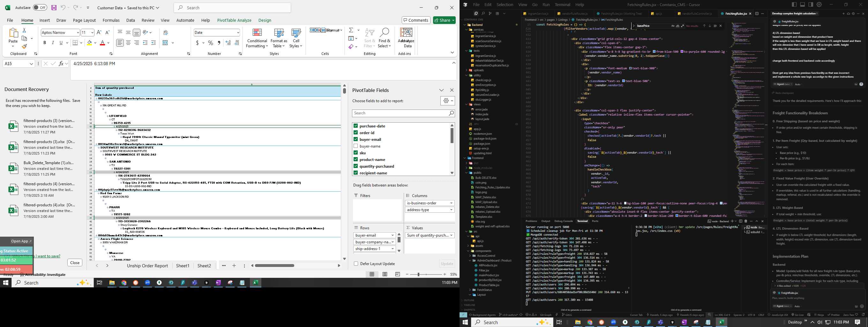Viewport: 868px width, 327px height.
Task: Toggle Match Case icon in Cursor find box
Action: (x=673, y=26)
